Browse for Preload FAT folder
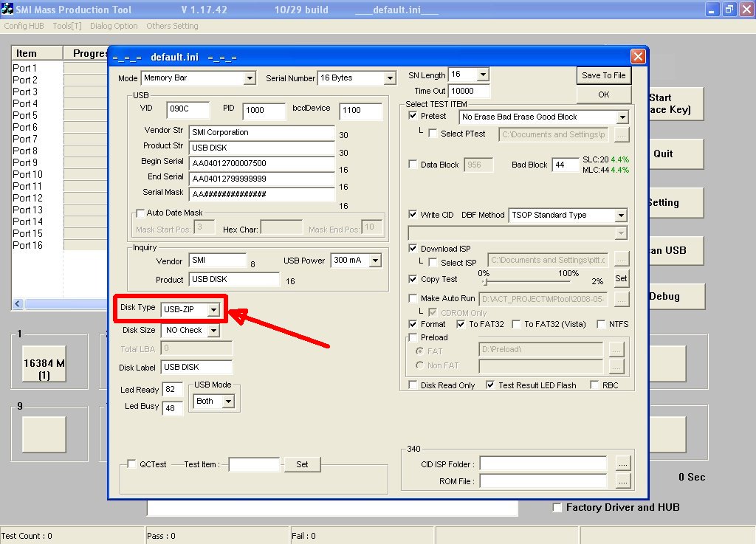 pyautogui.click(x=616, y=349)
